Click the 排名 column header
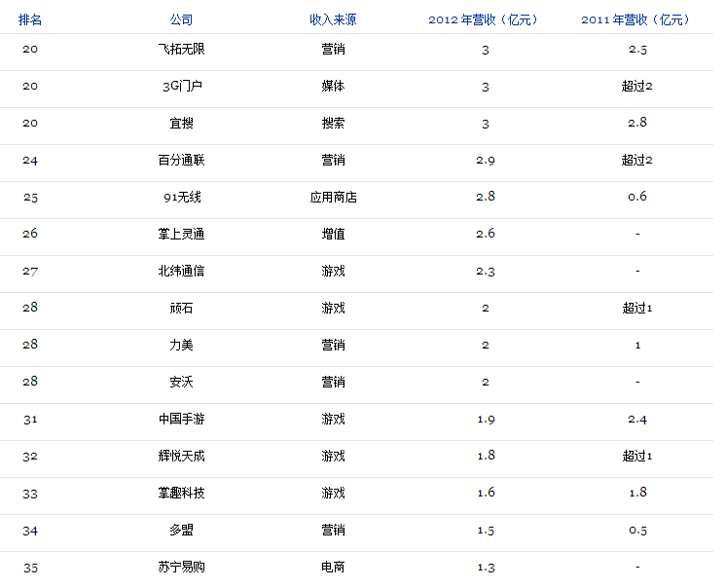The image size is (726, 588). 30,19
